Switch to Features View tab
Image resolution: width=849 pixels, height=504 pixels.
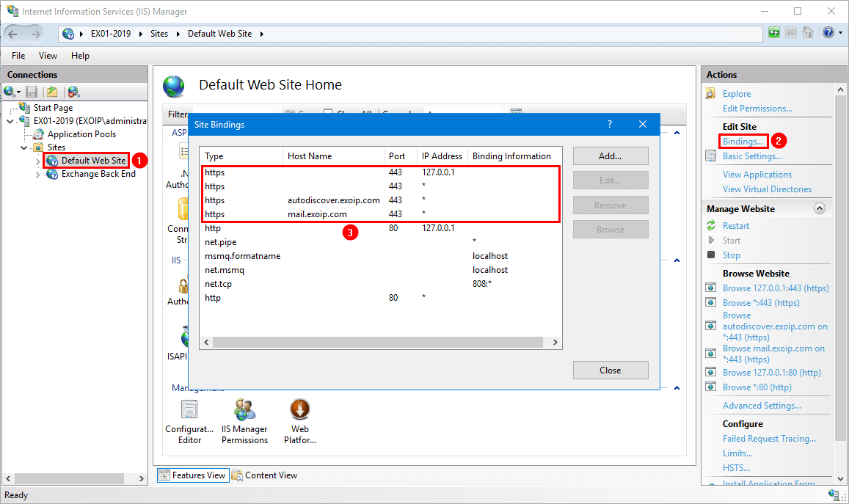[193, 475]
